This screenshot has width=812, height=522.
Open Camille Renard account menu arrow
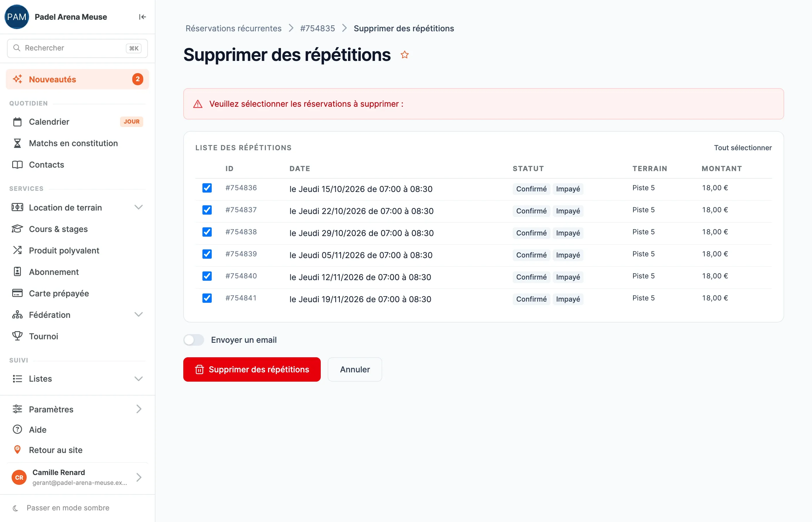(x=139, y=477)
